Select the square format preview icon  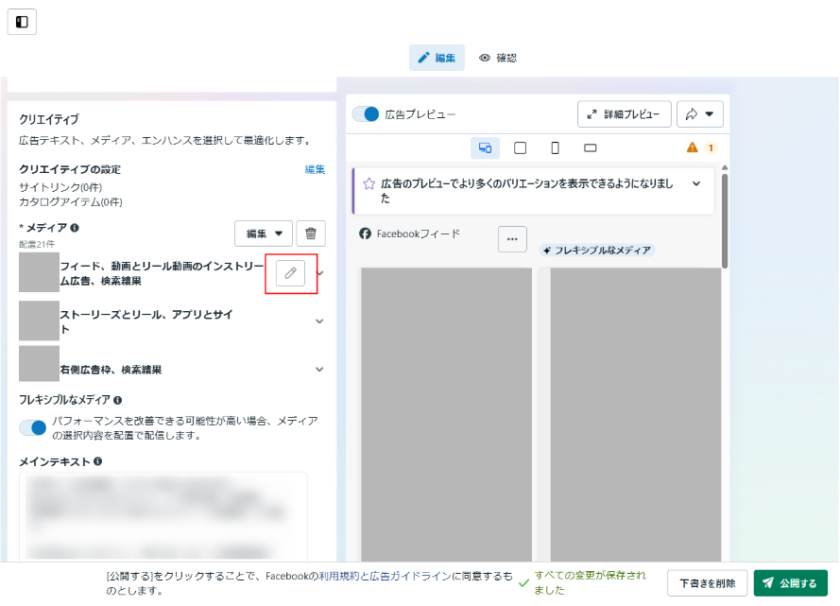pyautogui.click(x=520, y=148)
